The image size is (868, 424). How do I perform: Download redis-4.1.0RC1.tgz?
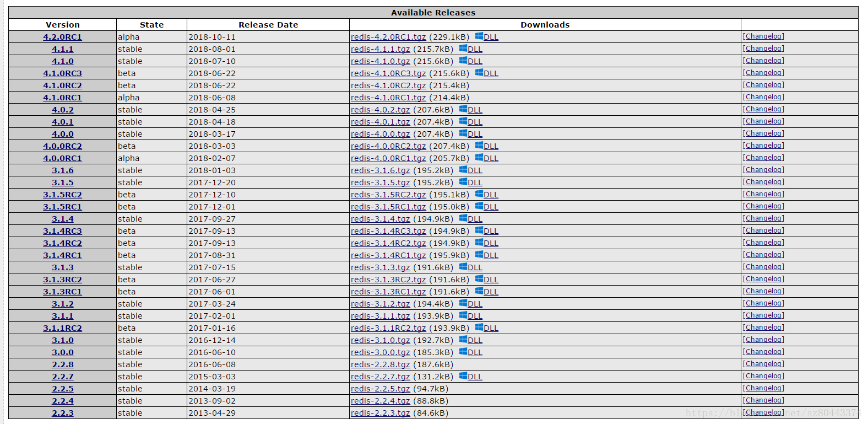coord(388,98)
